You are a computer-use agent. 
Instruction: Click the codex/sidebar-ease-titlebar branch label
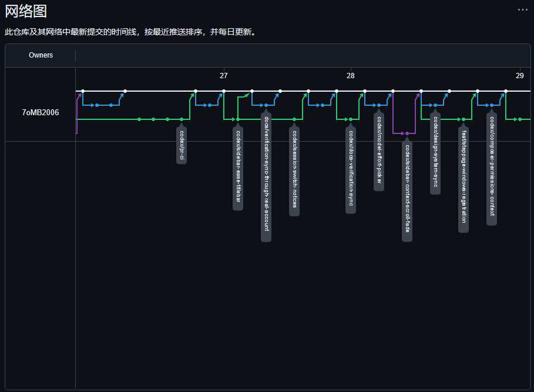coord(238,169)
